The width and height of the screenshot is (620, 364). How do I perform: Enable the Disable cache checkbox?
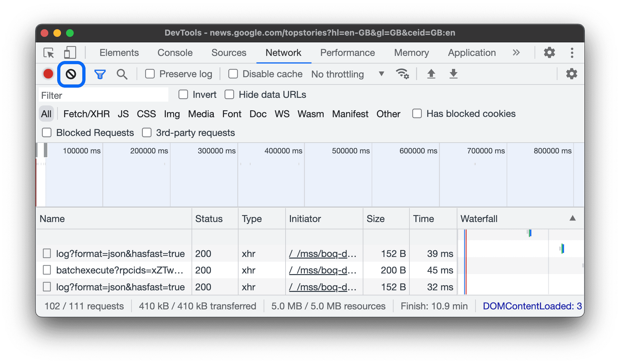coord(233,74)
